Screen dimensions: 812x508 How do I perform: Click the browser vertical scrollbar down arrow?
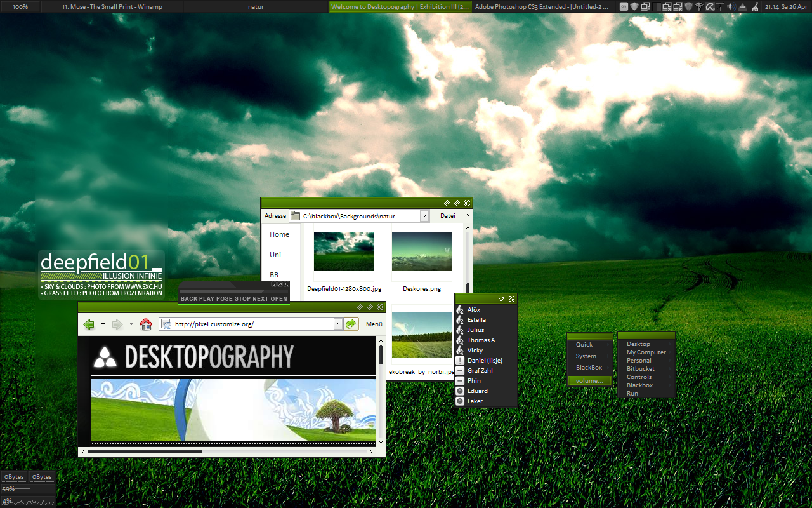pos(381,441)
